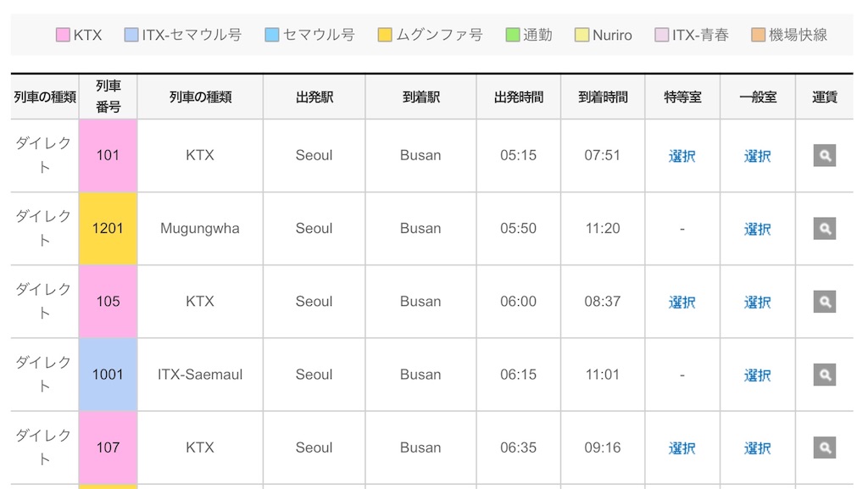Viewport: 868px width, 489px height.
Task: Open fare lookup for Mugungwha train 1201
Action: (824, 229)
